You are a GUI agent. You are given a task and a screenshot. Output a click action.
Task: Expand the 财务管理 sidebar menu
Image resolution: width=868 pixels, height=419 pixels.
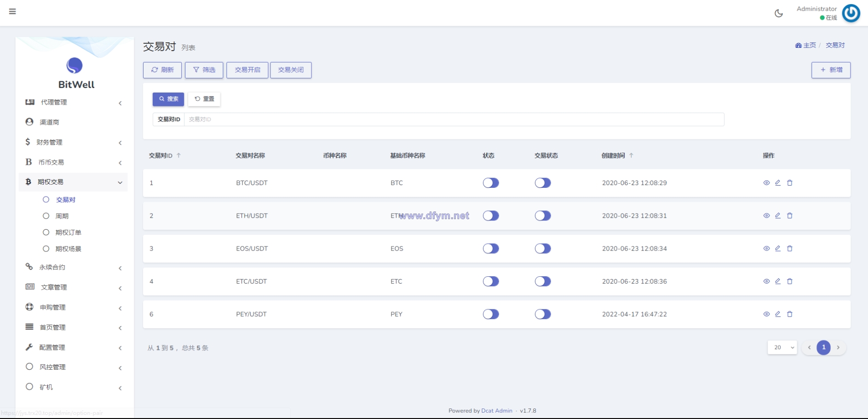(74, 142)
